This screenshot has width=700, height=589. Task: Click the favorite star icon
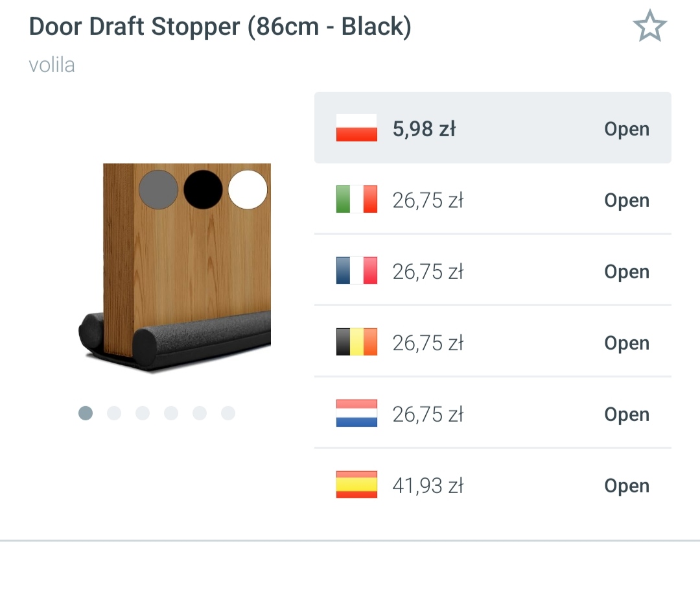649,26
